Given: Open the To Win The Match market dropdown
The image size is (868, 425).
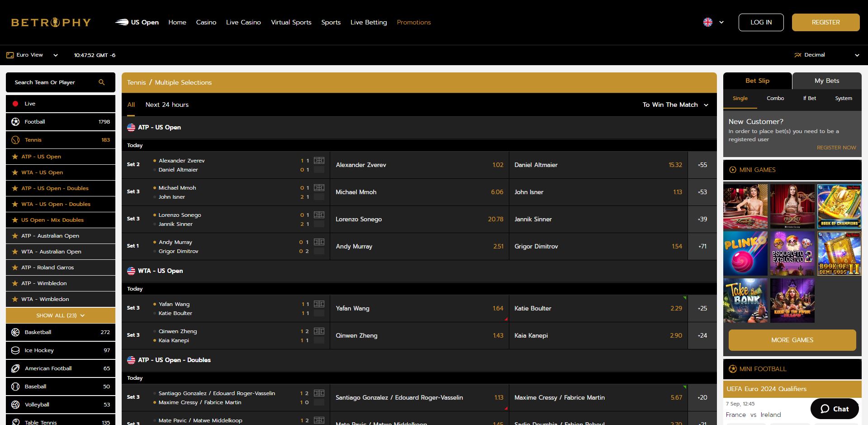Looking at the screenshot, I should coord(675,105).
